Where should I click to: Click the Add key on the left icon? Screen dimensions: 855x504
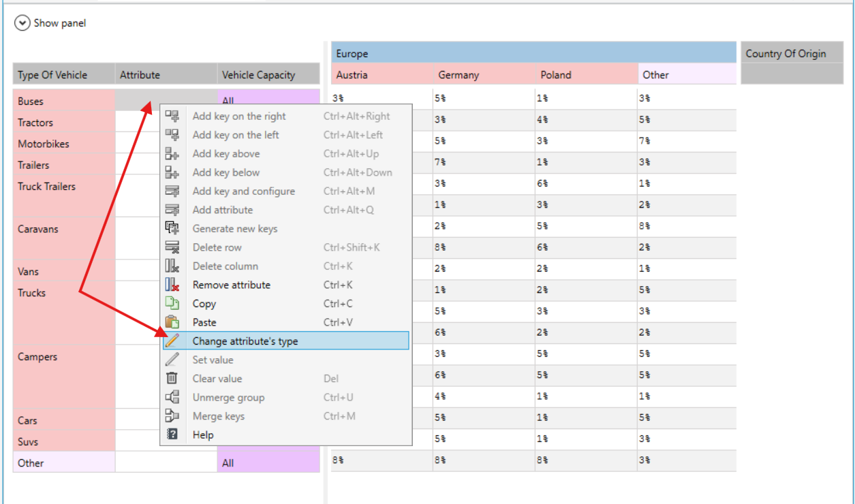[x=172, y=135]
